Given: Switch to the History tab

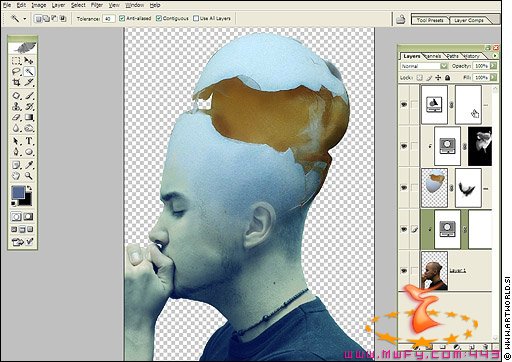Looking at the screenshot, I should point(471,56).
